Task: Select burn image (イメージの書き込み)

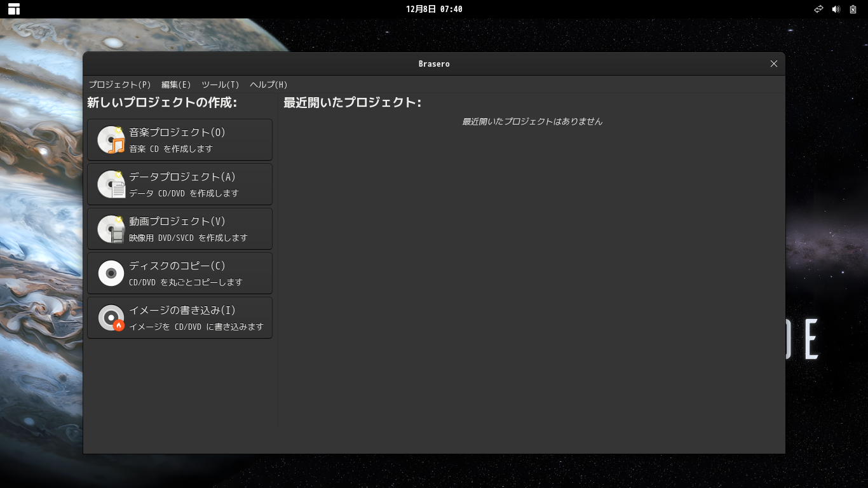Action: pos(180,318)
